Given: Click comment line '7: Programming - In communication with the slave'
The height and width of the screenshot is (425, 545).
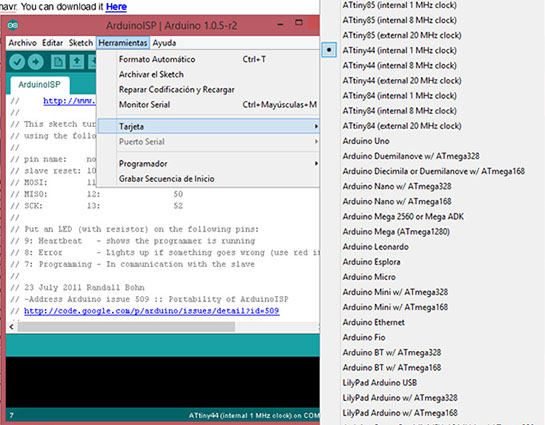Looking at the screenshot, I should [132, 264].
